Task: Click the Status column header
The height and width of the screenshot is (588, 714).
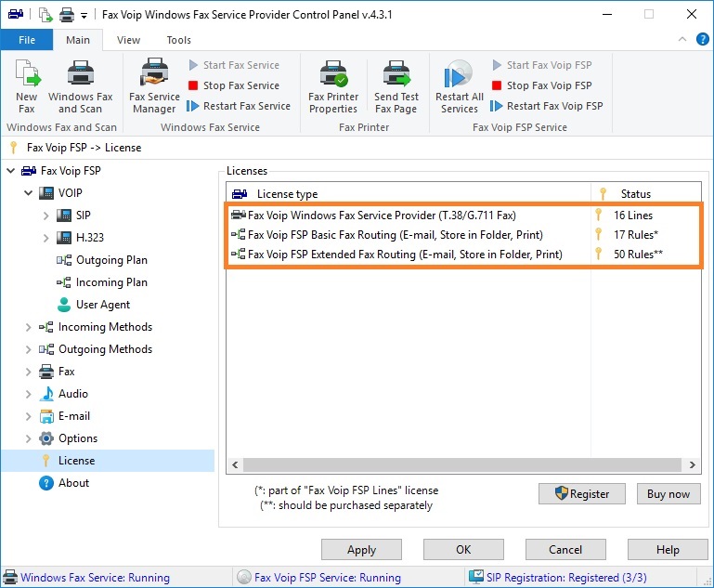Action: coord(646,194)
